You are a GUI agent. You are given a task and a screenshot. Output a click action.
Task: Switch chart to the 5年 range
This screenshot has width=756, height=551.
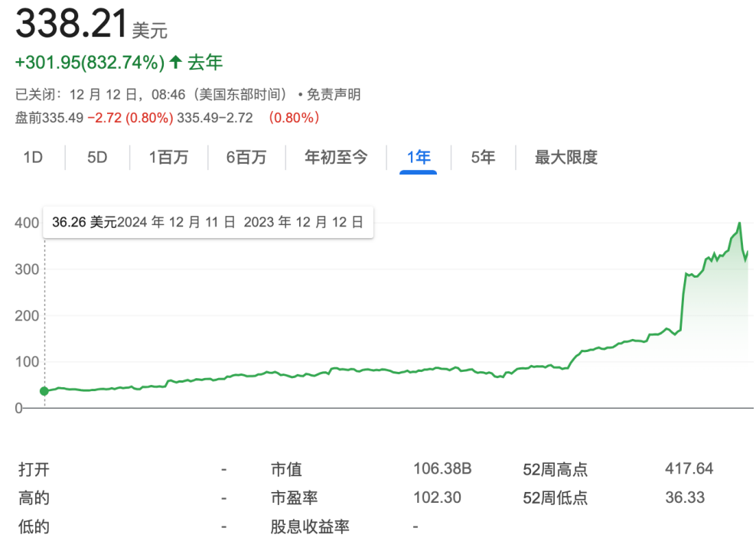(483, 158)
